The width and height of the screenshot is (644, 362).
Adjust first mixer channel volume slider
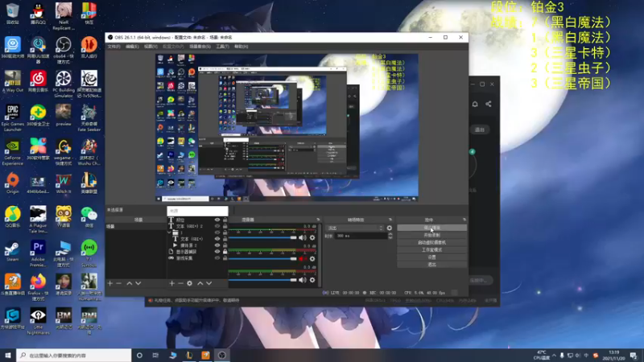pos(262,237)
